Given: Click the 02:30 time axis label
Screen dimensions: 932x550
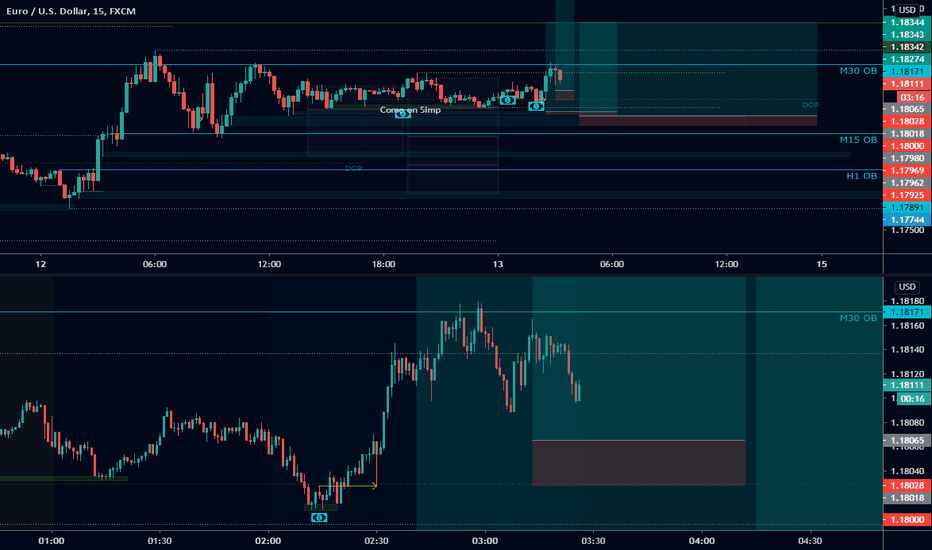Looking at the screenshot, I should [376, 541].
